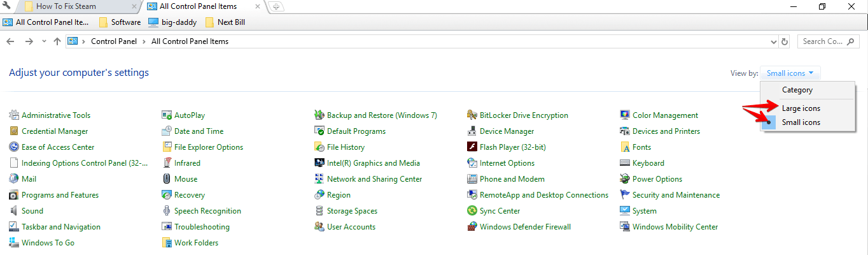Image resolution: width=868 pixels, height=255 pixels.
Task: Open the Work Folders link
Action: 197,243
